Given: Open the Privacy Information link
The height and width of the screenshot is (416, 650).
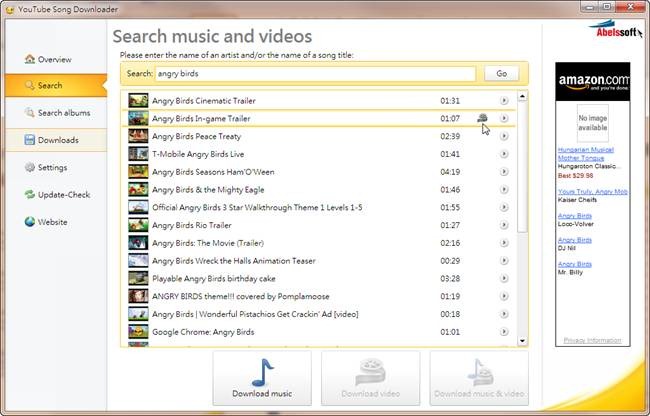Looking at the screenshot, I should click(592, 340).
